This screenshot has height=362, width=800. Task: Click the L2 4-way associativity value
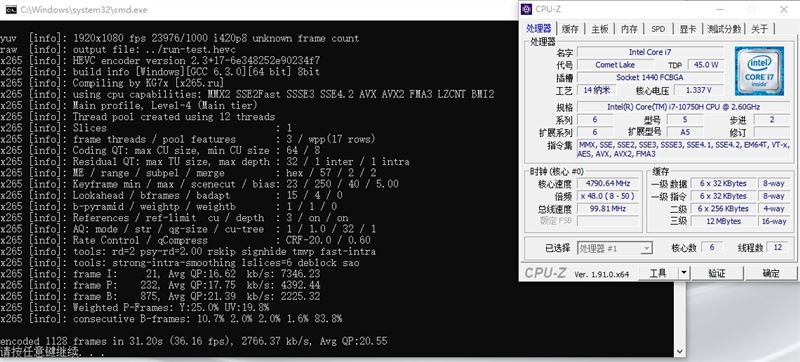click(773, 209)
